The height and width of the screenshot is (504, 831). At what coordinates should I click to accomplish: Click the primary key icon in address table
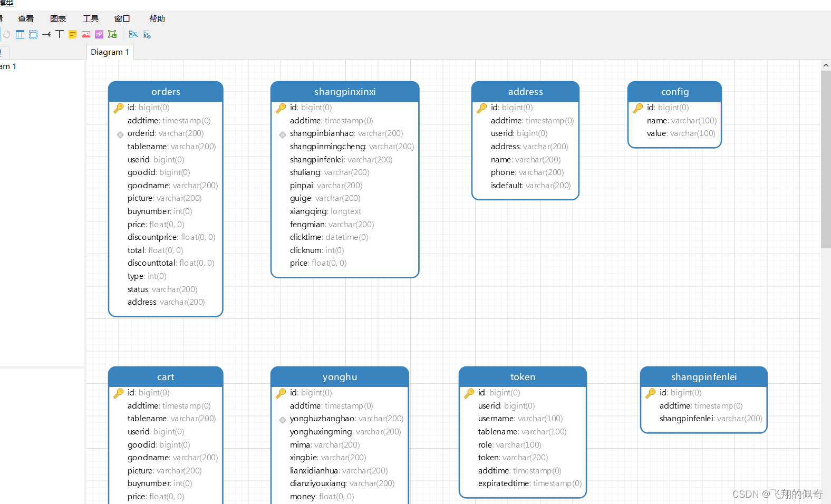(482, 108)
